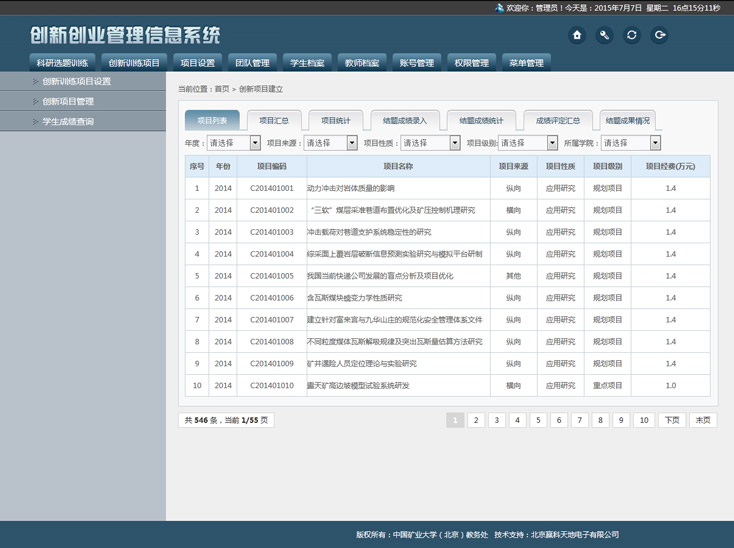Click the 下页 next page button
The width and height of the screenshot is (734, 548).
click(671, 421)
